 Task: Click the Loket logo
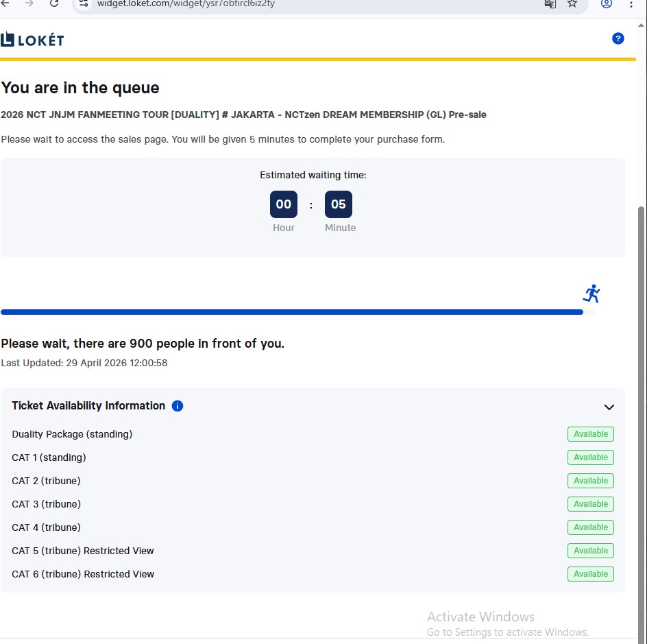pyautogui.click(x=32, y=40)
